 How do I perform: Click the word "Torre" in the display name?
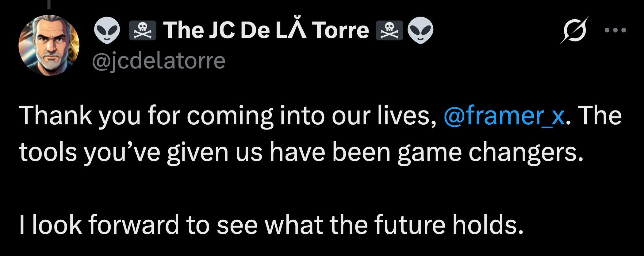point(340,30)
